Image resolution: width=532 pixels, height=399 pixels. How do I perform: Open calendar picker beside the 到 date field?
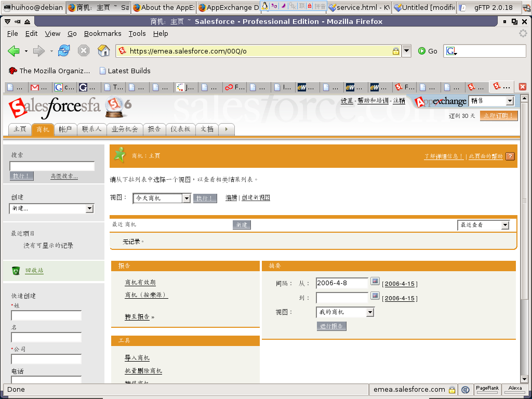click(375, 296)
